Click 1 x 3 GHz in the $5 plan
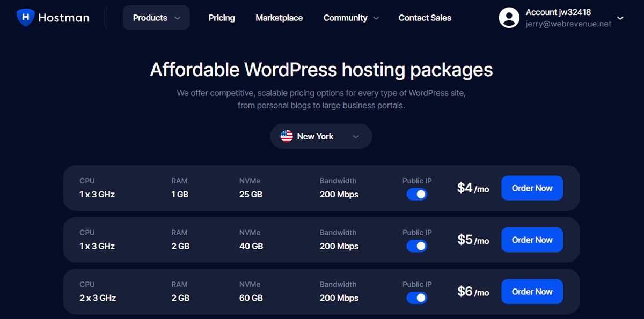644x319 pixels. click(x=97, y=246)
